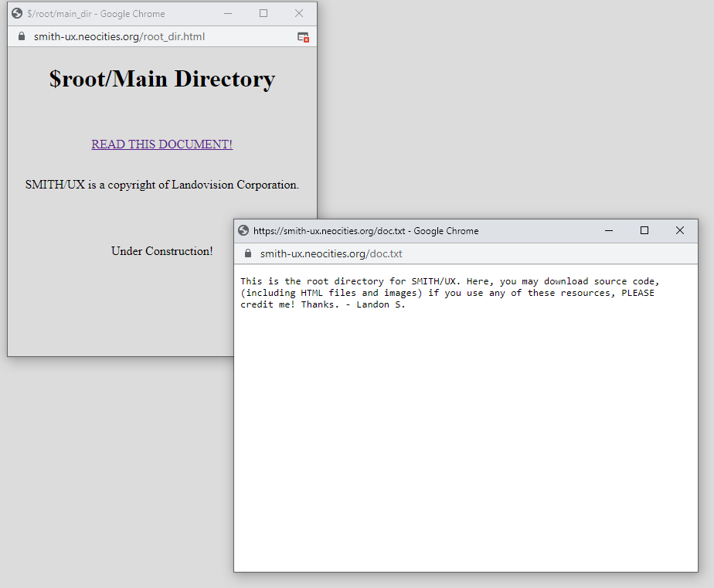
Task: Click the '$/root/main_dir - Google Chrome' title text
Action: pos(96,14)
